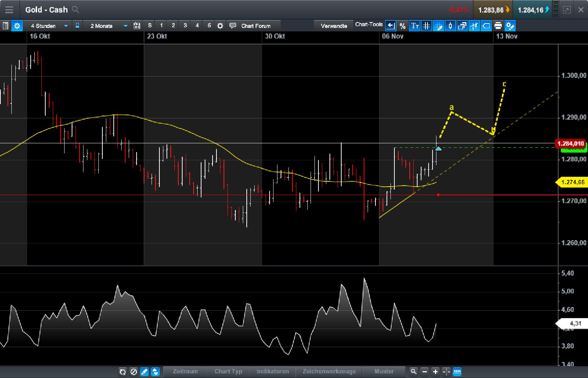Enable the drawing pencil toggle at bottom
This screenshot has height=378, width=588.
pyautogui.click(x=144, y=372)
